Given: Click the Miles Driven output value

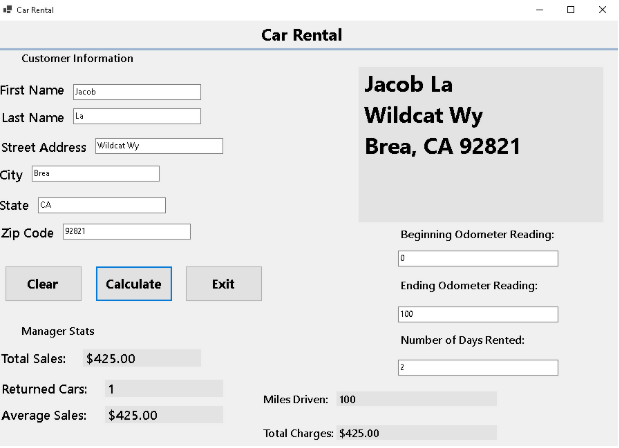Looking at the screenshot, I should 416,399.
